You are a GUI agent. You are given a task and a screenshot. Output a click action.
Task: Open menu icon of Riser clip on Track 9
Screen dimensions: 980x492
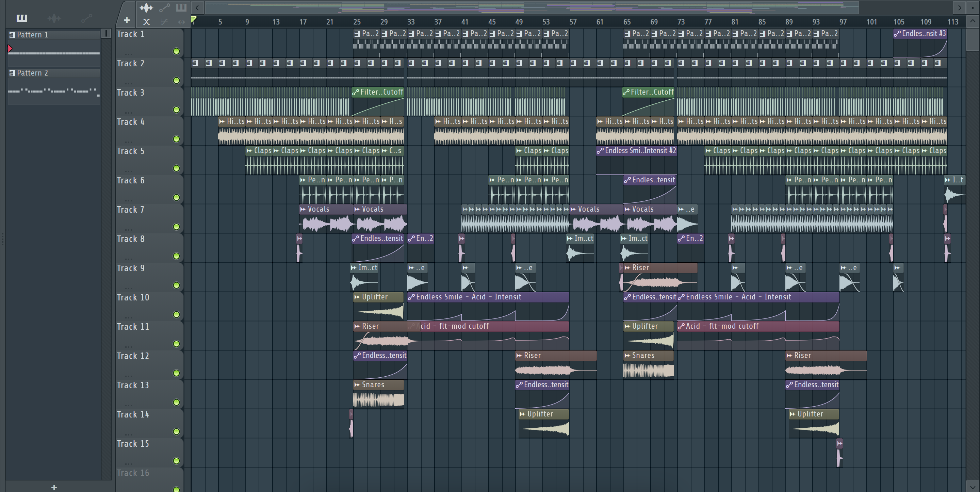[627, 267]
